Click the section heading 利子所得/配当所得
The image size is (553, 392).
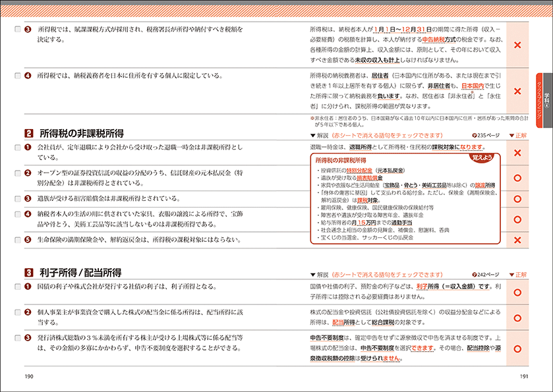(x=81, y=273)
